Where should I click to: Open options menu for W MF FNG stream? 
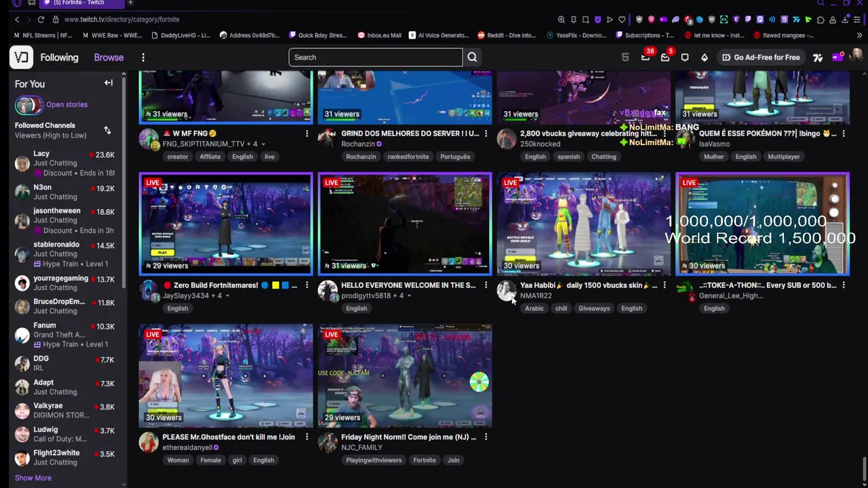coord(307,134)
